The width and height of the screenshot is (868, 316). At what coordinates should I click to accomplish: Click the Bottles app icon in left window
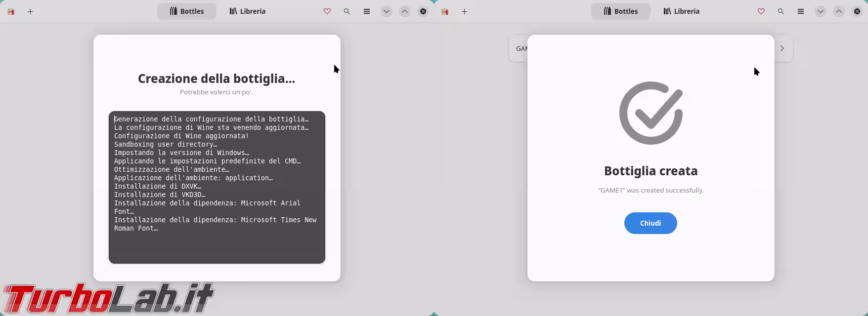(11, 11)
